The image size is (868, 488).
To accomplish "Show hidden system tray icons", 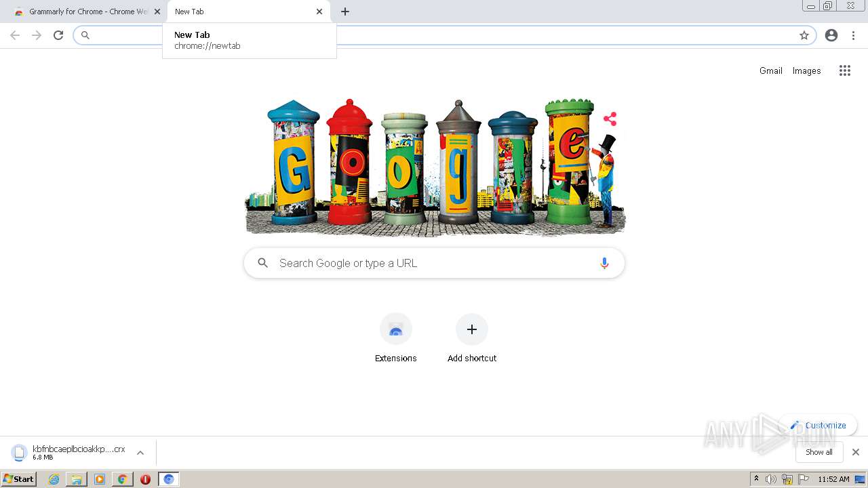I will pos(757,479).
